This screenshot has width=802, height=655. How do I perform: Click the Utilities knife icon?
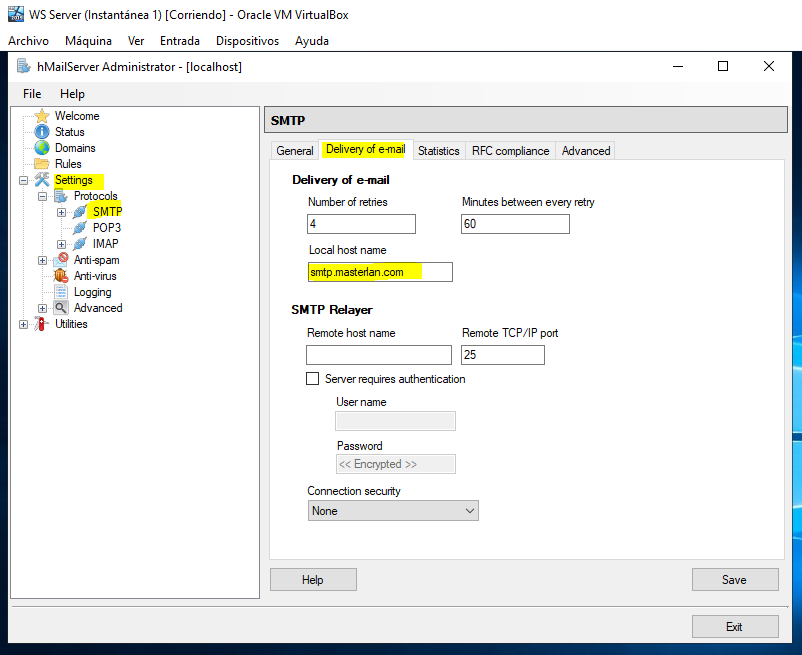[x=41, y=324]
